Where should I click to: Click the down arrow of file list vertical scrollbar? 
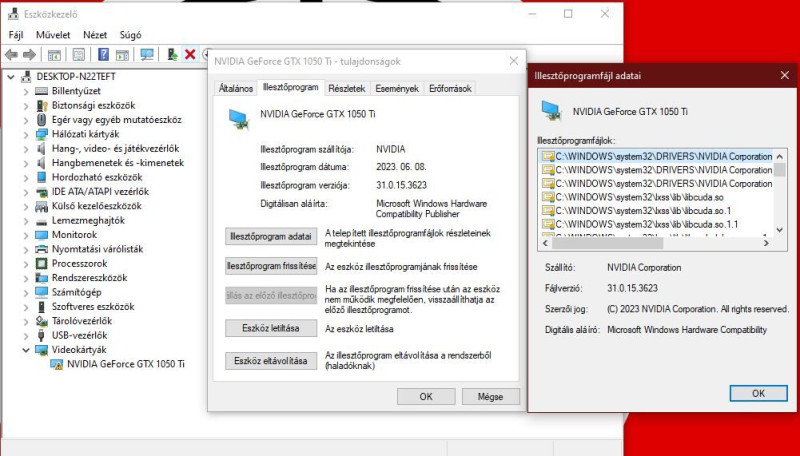[780, 231]
